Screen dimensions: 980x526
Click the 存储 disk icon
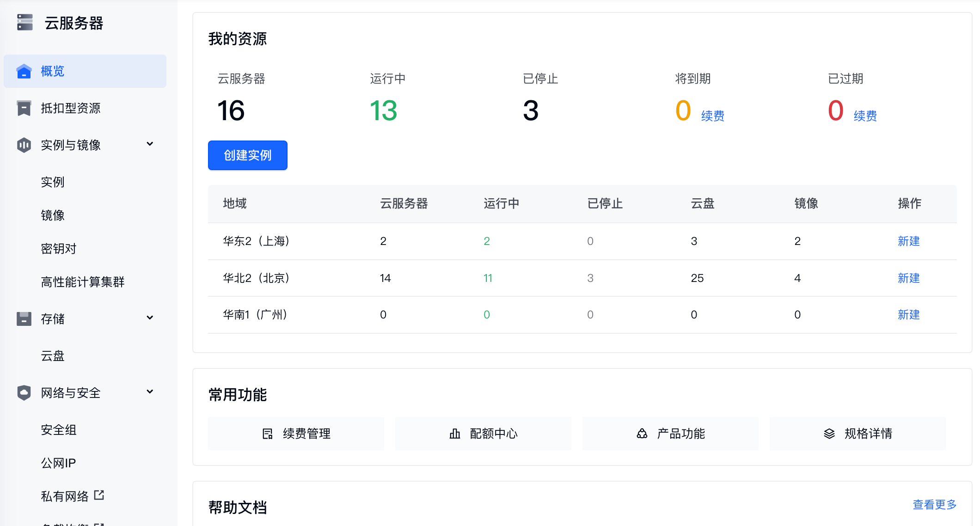pos(24,319)
